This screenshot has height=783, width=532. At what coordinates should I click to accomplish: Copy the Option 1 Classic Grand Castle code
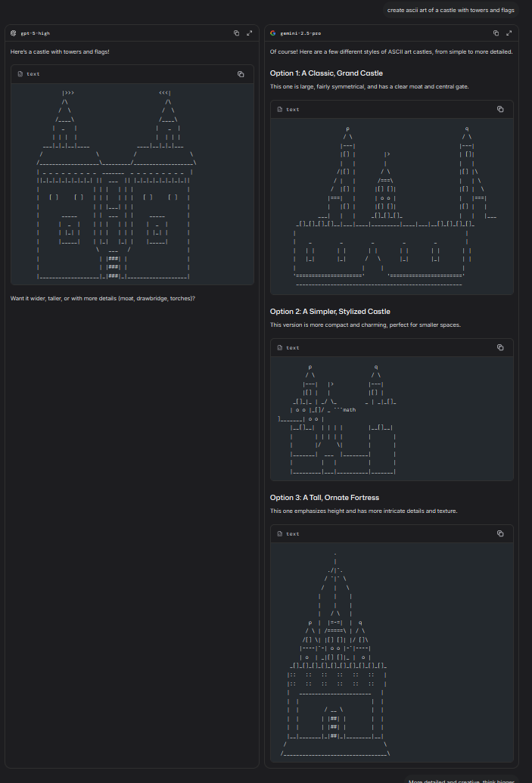point(500,110)
